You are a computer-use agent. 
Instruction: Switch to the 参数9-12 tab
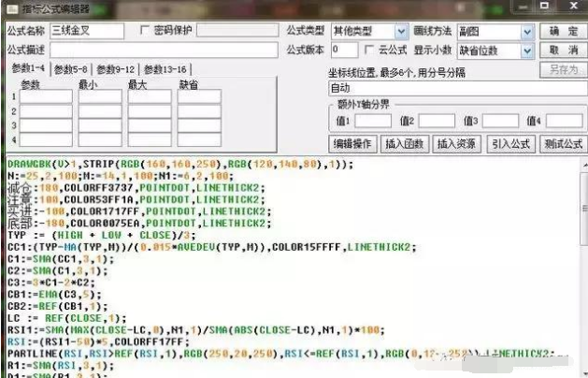point(116,69)
